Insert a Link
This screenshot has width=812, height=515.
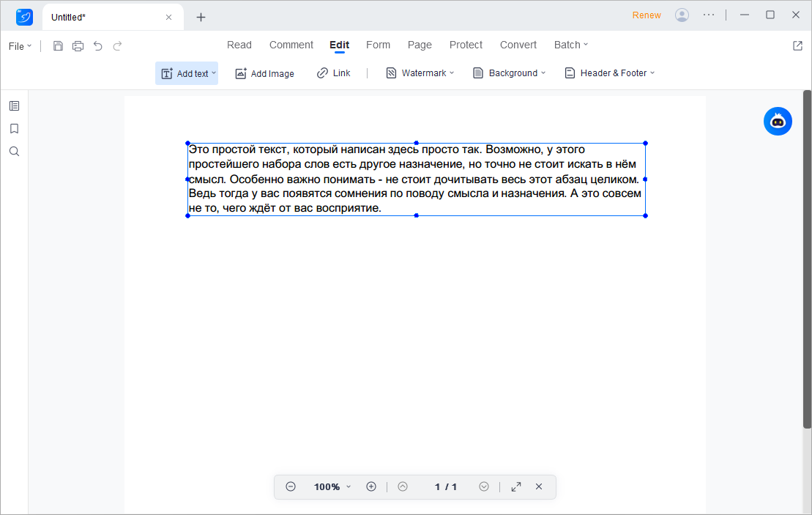(333, 73)
